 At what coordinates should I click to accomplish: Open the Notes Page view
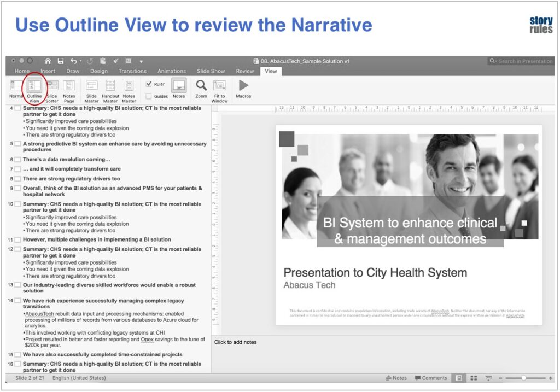[69, 89]
